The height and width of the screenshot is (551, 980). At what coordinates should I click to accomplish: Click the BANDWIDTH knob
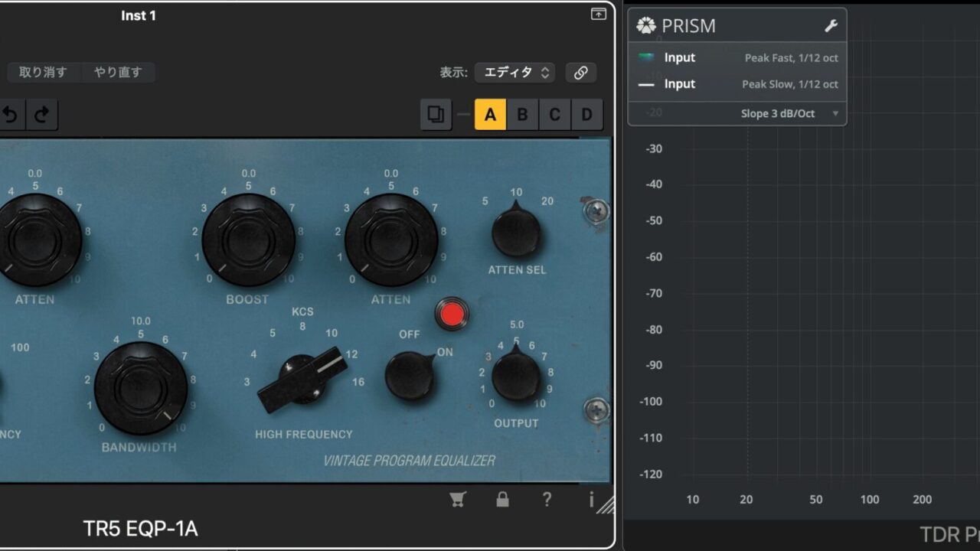141,389
